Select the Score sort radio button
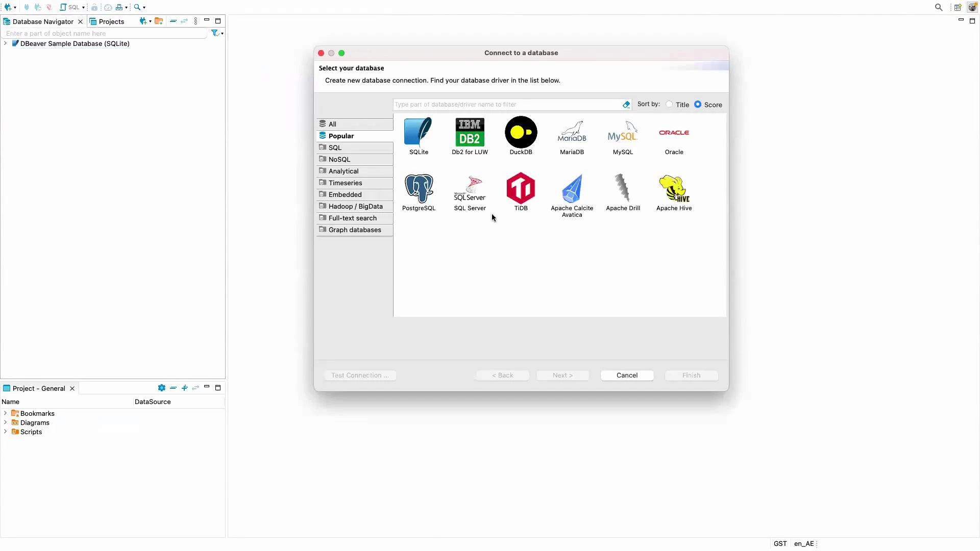This screenshot has width=980, height=551. pyautogui.click(x=698, y=104)
